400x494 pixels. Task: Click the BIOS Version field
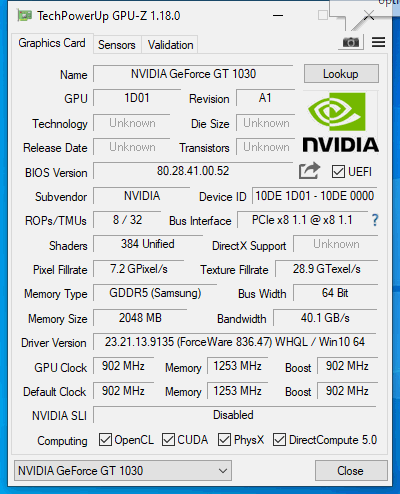point(193,171)
